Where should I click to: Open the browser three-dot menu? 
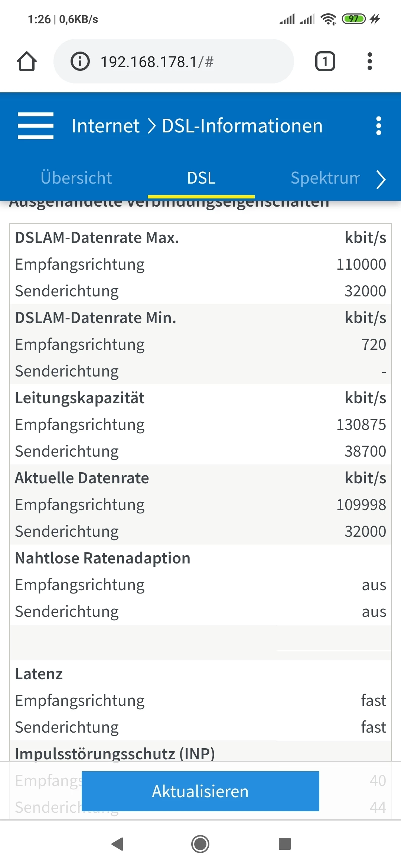coord(369,62)
